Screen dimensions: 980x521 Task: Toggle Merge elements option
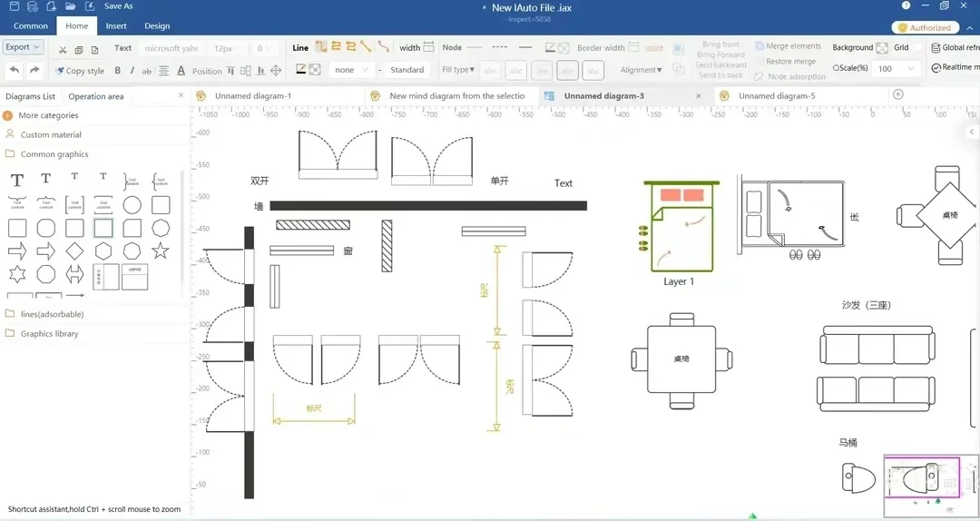(x=788, y=46)
